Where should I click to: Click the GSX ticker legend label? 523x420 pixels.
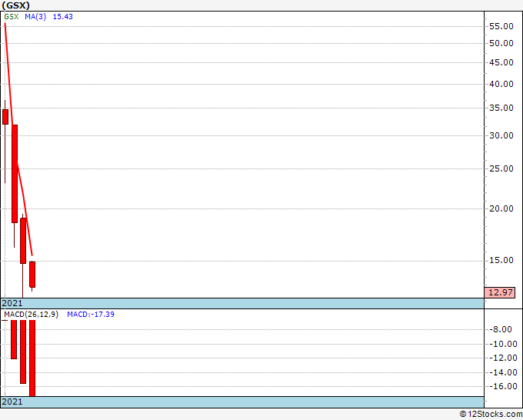click(12, 17)
